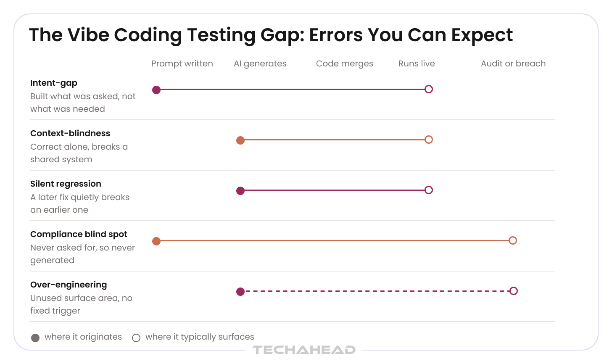The width and height of the screenshot is (612, 364).
Task: Click the Over-engineering hollow circle on the dashed line
Action: point(513,291)
